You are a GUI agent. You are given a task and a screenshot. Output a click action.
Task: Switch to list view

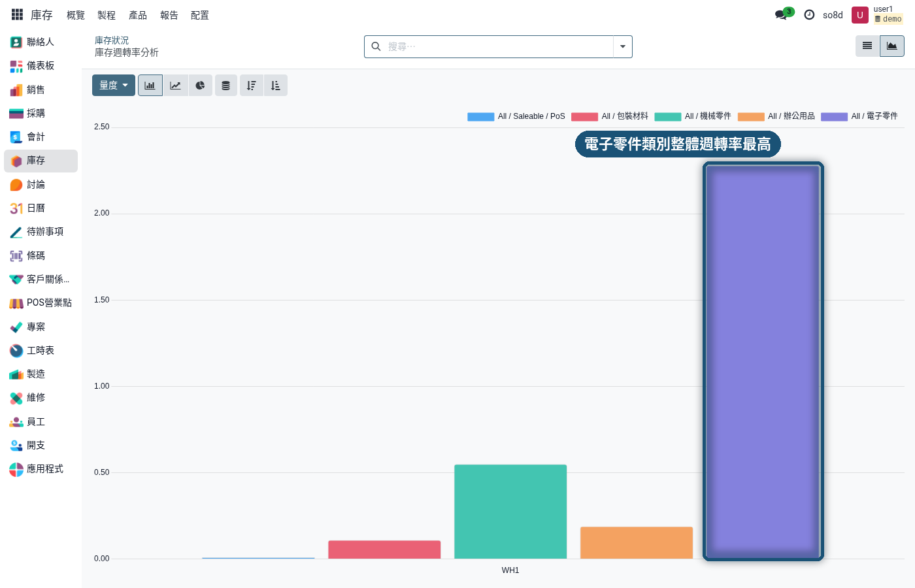[867, 46]
